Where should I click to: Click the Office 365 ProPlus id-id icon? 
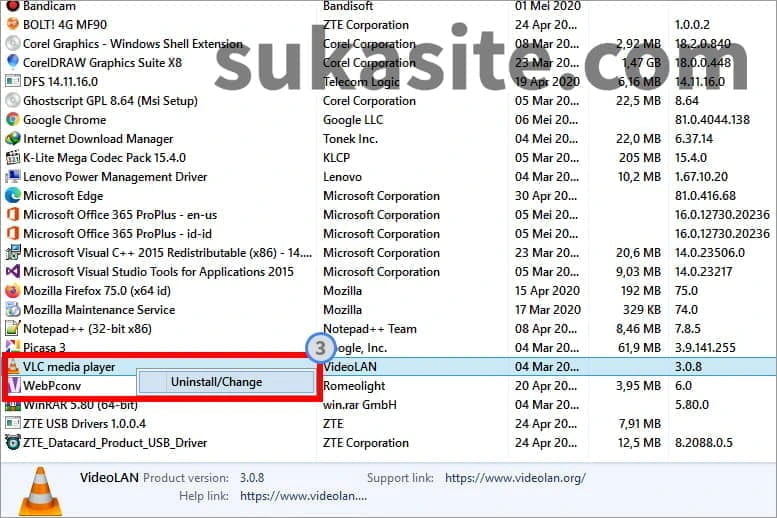tap(12, 233)
